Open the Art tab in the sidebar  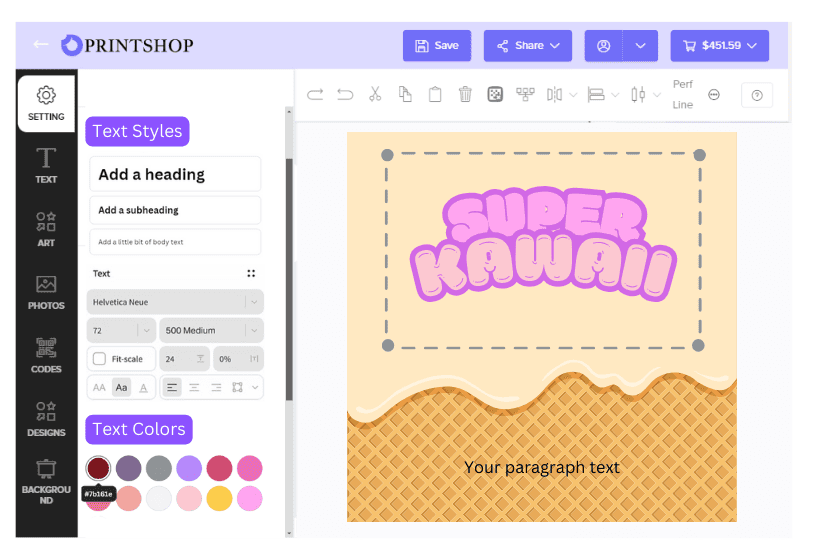click(46, 229)
